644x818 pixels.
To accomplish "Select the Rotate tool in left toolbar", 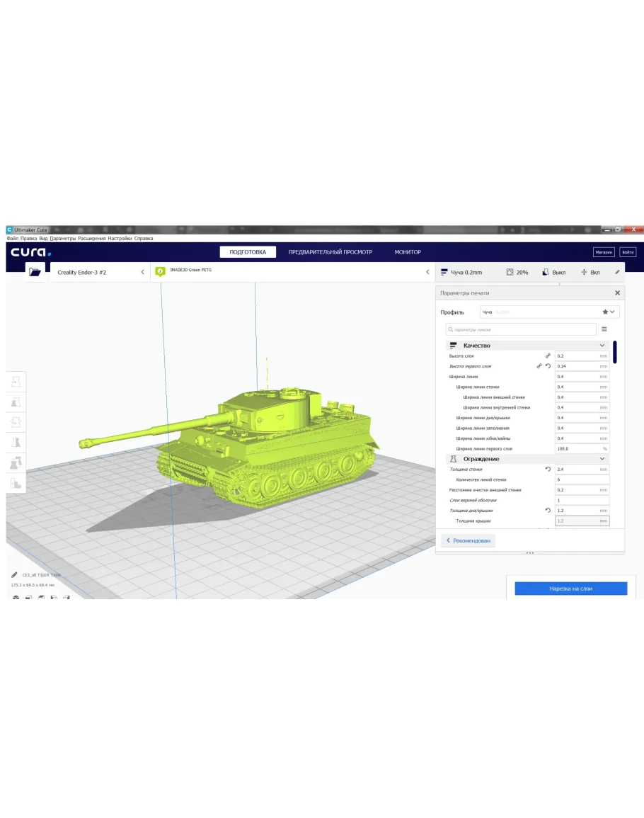I will (16, 422).
